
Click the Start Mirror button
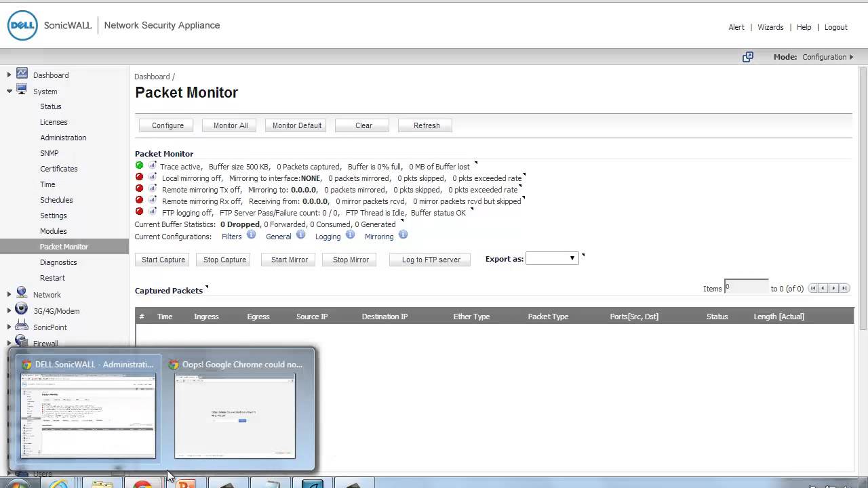290,260
